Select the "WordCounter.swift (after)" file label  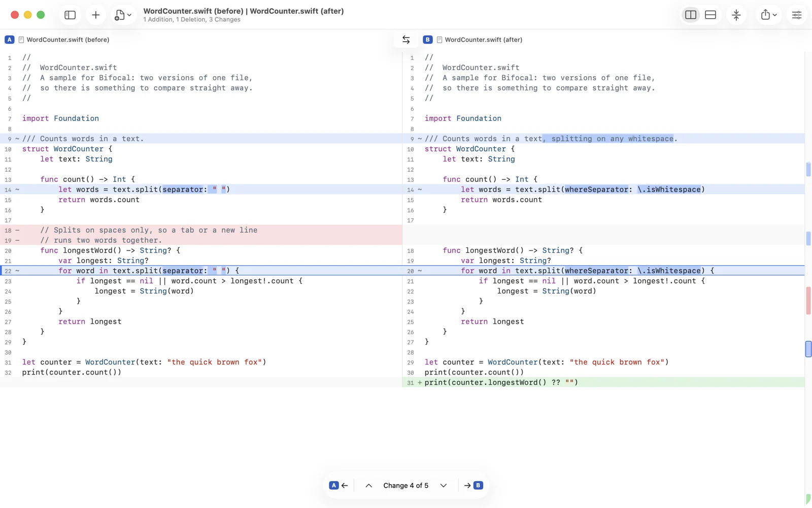click(484, 40)
